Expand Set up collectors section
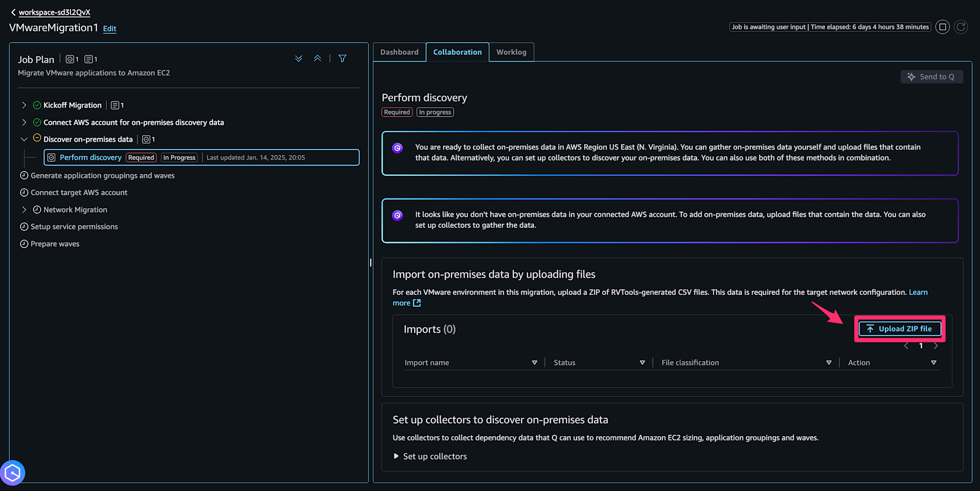Screen dimensions: 980x491 [430, 456]
